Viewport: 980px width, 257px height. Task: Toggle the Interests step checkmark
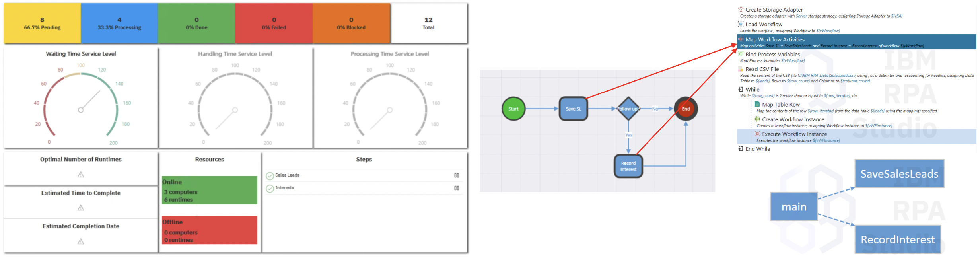point(270,188)
